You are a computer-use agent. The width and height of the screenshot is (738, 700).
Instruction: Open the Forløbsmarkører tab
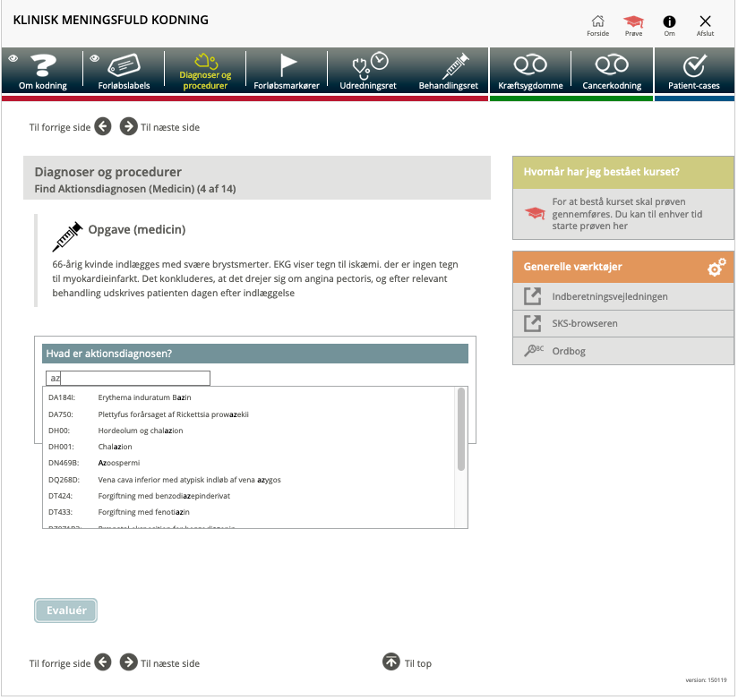click(x=287, y=72)
